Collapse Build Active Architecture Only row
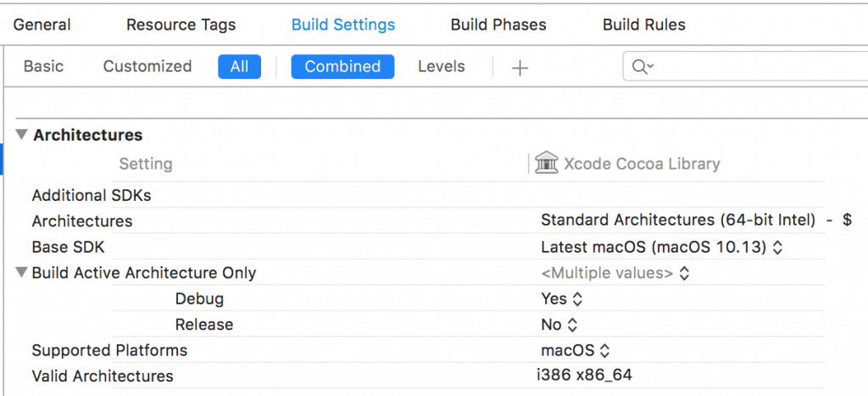The image size is (868, 396). click(x=20, y=273)
